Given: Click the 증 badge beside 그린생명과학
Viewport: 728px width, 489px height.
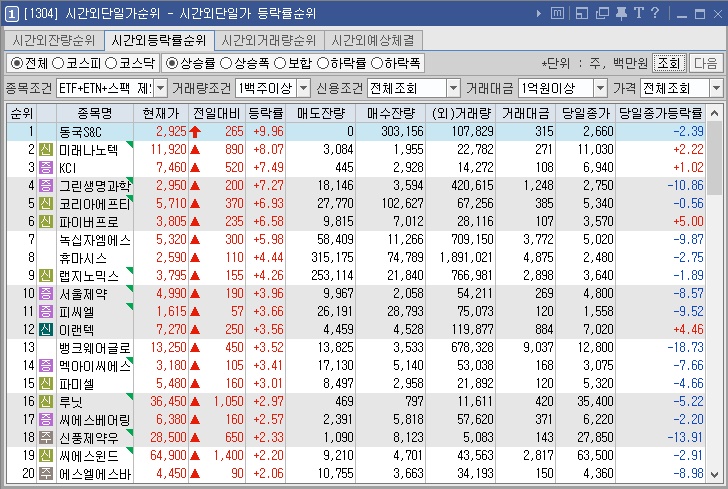Looking at the screenshot, I should click(46, 186).
